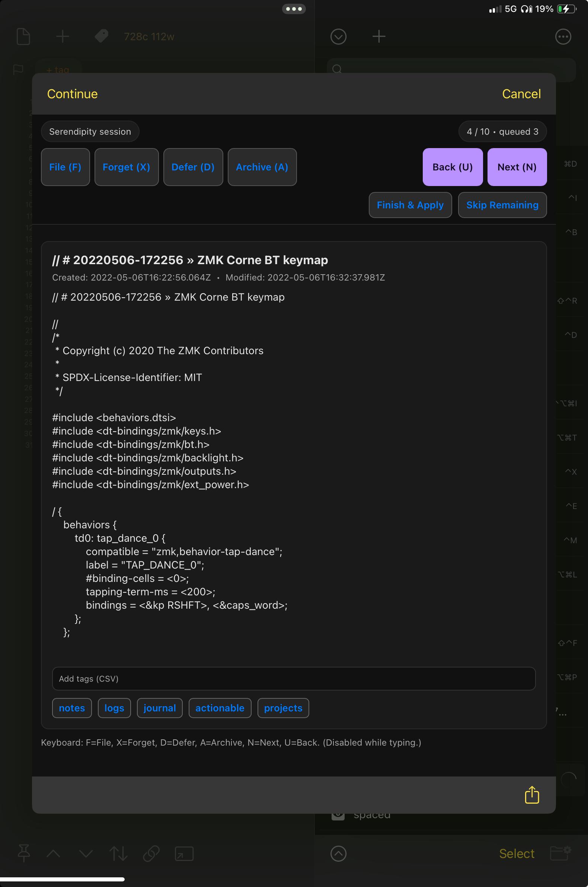Open the three-dot multitasking menu at top

click(294, 9)
